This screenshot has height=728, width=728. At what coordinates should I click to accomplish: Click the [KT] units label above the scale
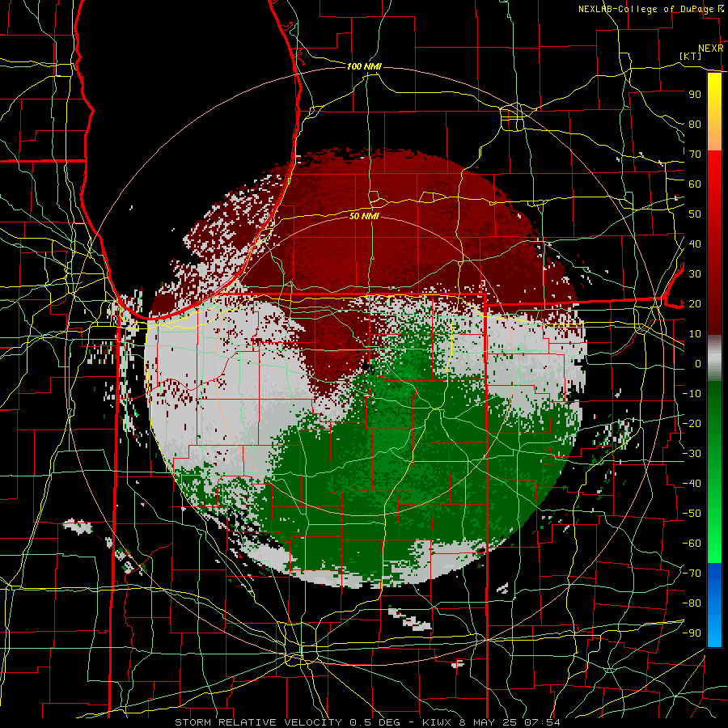(x=691, y=56)
